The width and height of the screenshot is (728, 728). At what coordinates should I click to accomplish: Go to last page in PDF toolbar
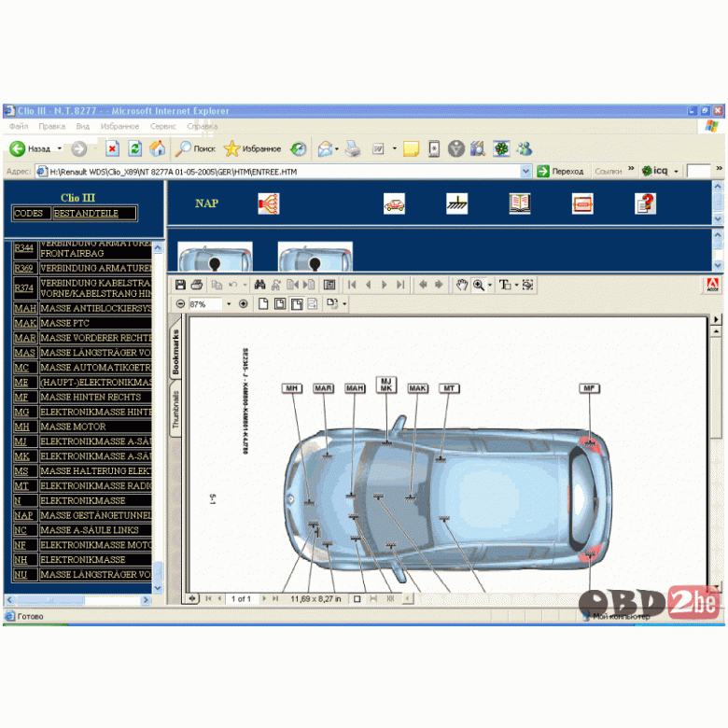point(400,285)
